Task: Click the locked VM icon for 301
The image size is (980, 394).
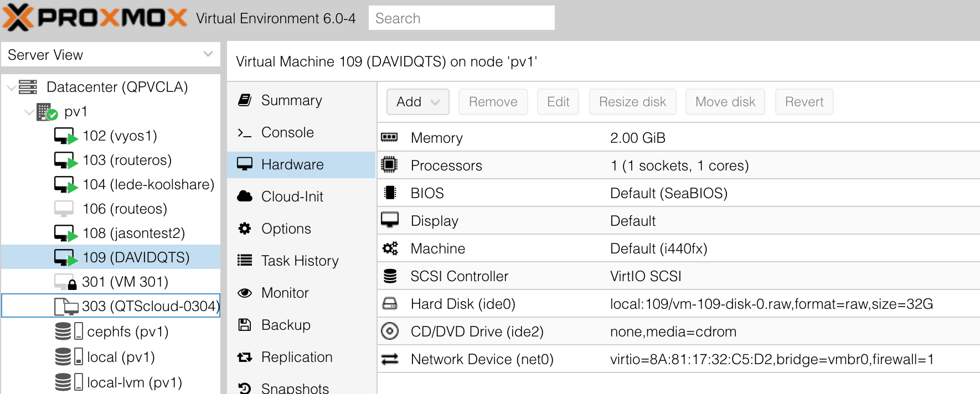Action: 65,282
